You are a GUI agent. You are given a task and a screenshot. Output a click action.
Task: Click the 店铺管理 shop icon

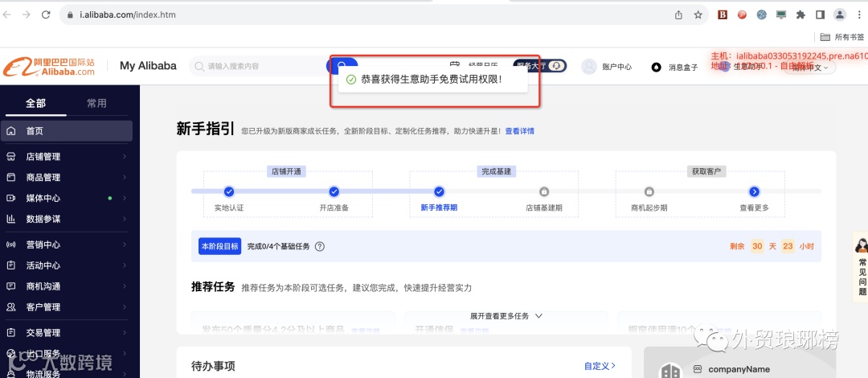click(x=10, y=157)
